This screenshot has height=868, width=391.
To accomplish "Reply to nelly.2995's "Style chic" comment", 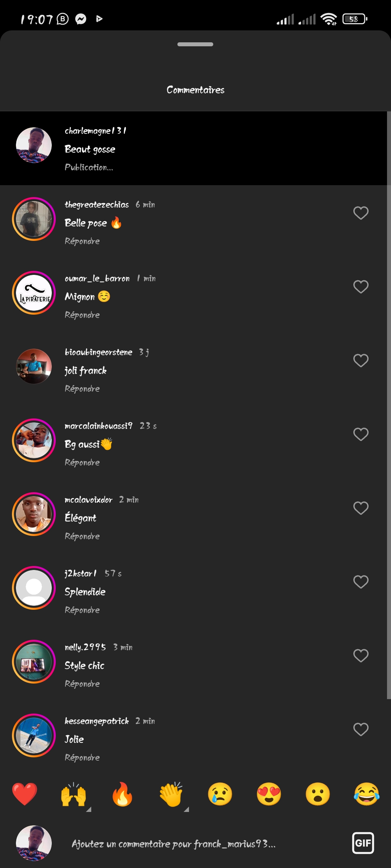I will (82, 684).
